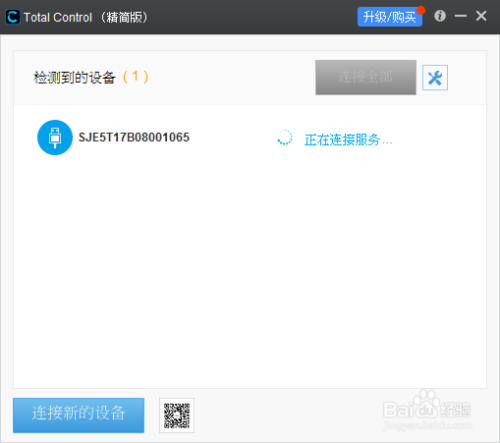Open the wrench tools settings icon
This screenshot has height=443, width=500.
(435, 78)
